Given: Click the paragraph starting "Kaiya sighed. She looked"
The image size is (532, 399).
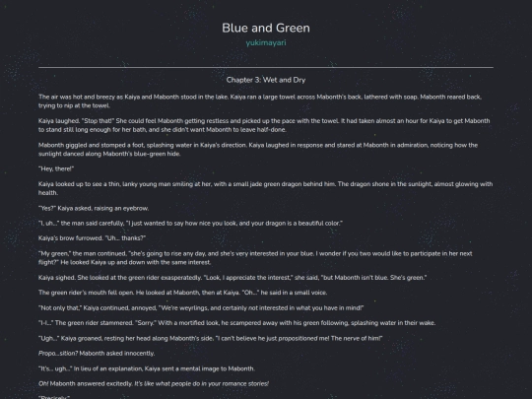Looking at the screenshot, I should coord(233,278).
